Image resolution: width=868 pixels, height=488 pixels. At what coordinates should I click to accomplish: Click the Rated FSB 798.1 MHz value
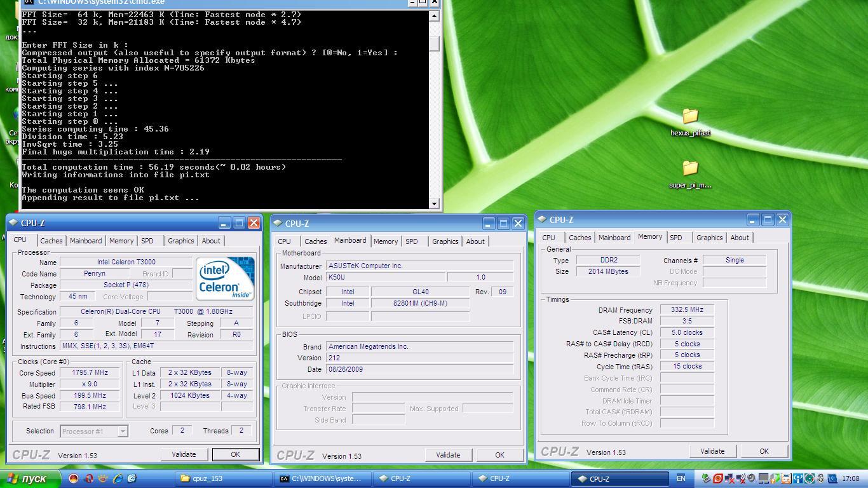(90, 407)
